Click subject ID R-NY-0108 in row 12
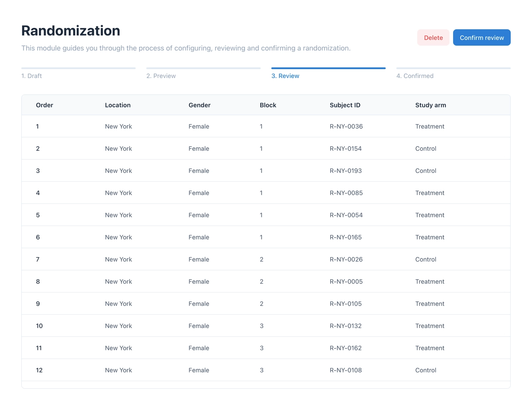 coord(345,370)
